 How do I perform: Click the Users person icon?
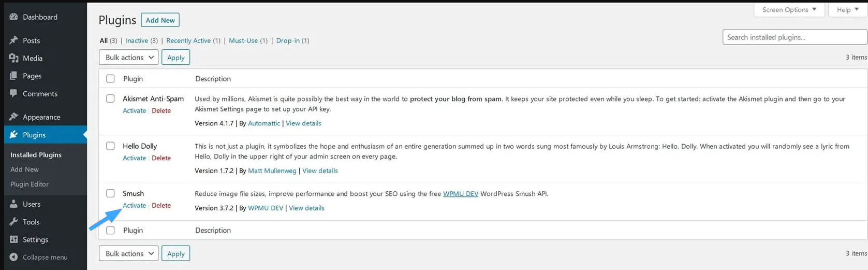pos(14,204)
